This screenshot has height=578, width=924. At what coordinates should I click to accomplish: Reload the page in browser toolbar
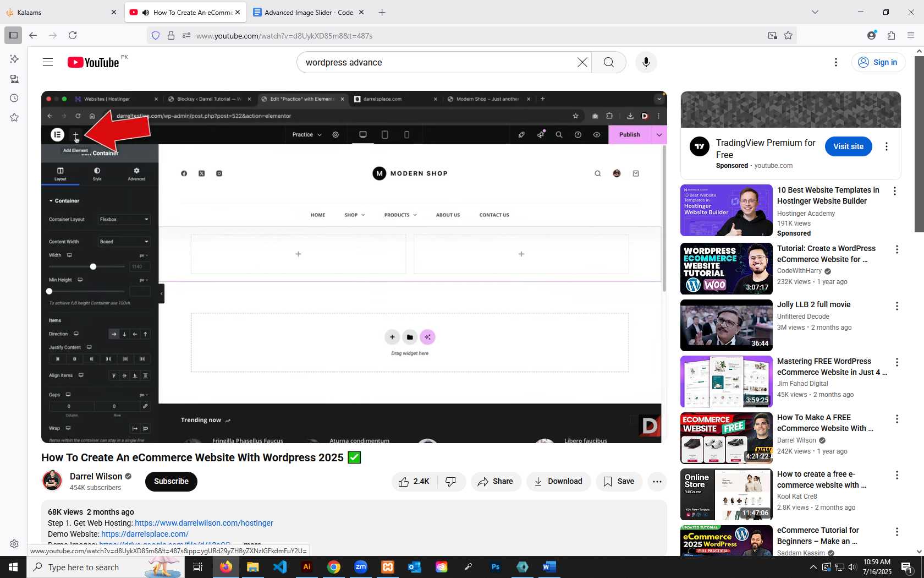(73, 35)
